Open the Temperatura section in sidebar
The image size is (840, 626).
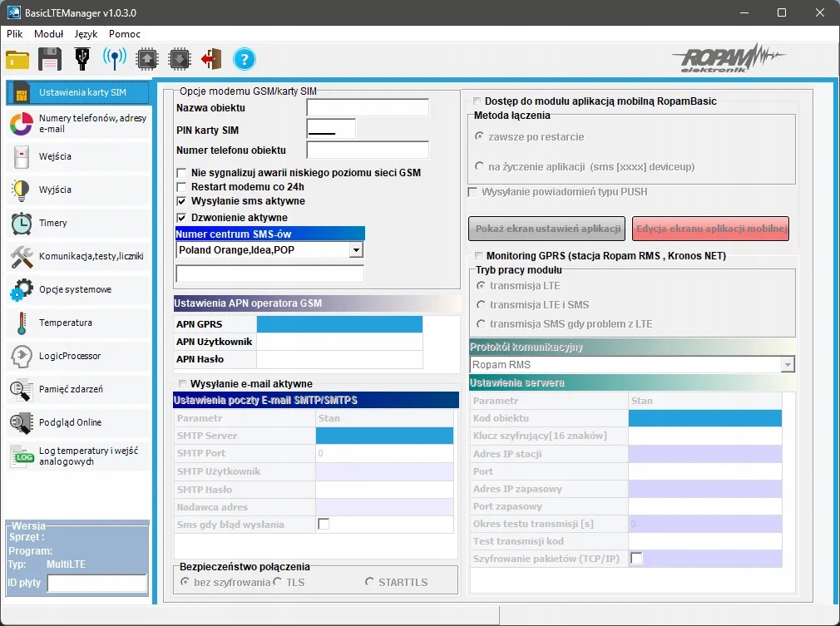pos(65,323)
